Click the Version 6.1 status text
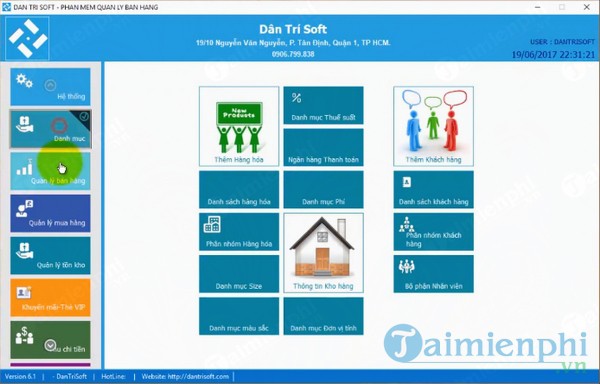The image size is (600, 384). (x=20, y=376)
